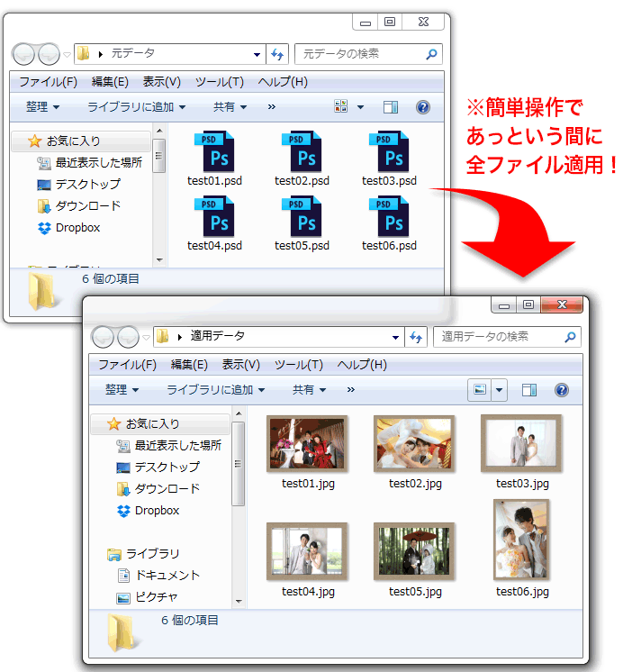
Task: Select test06.psd Photoshop file icon
Action: (389, 216)
